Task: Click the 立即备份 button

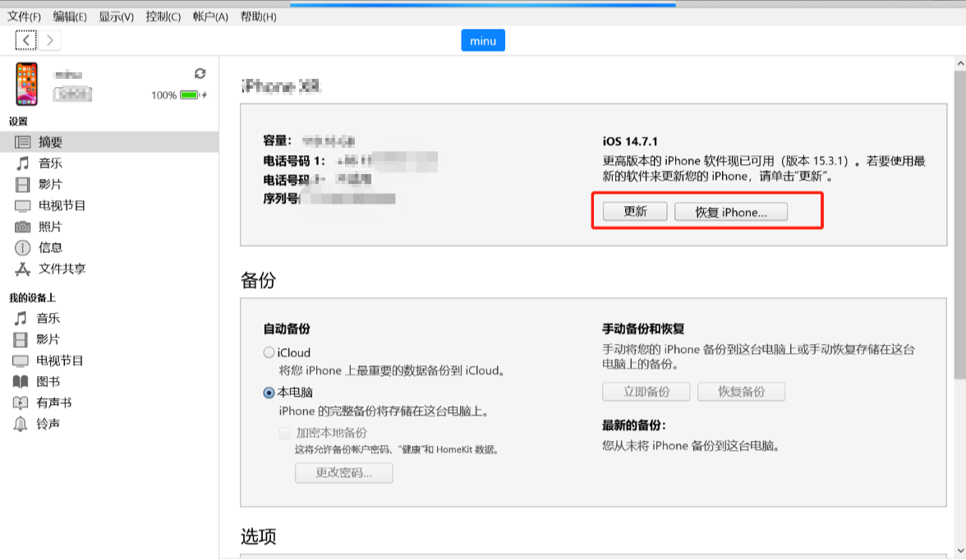Action: click(x=646, y=392)
